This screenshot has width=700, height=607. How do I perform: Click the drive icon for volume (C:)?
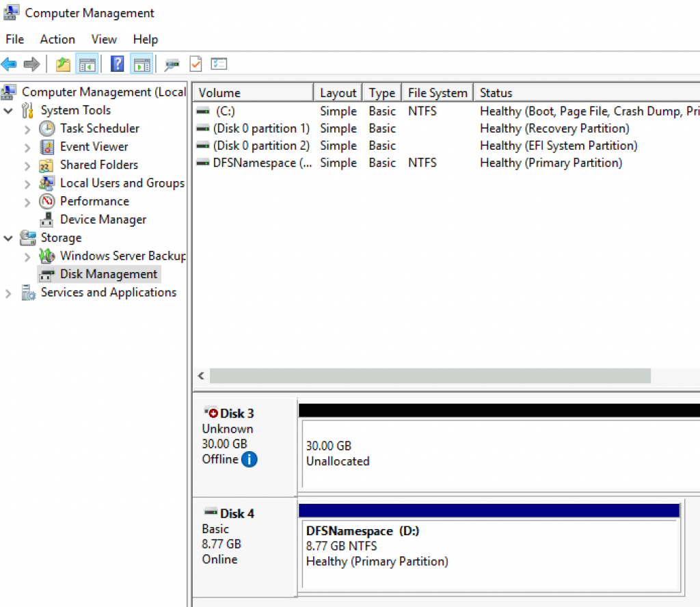[202, 111]
